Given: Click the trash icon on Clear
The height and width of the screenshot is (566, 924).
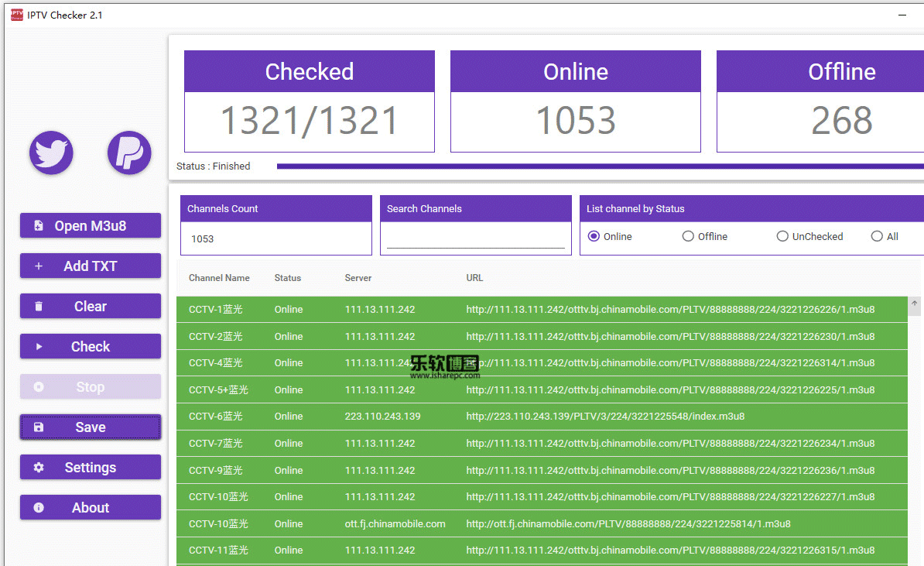Looking at the screenshot, I should coord(38,307).
